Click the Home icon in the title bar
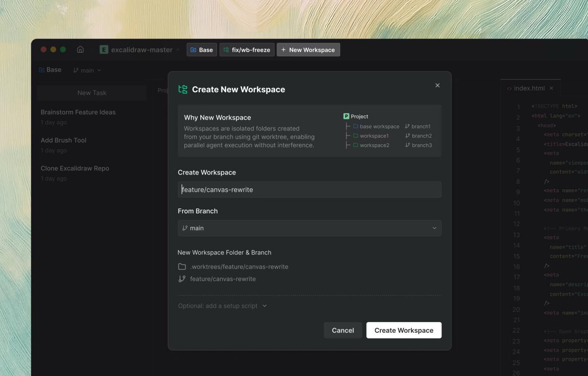 [81, 49]
